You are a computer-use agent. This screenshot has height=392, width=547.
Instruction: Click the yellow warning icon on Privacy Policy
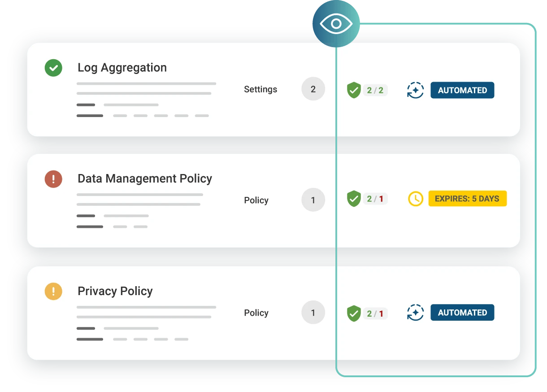coord(53,292)
